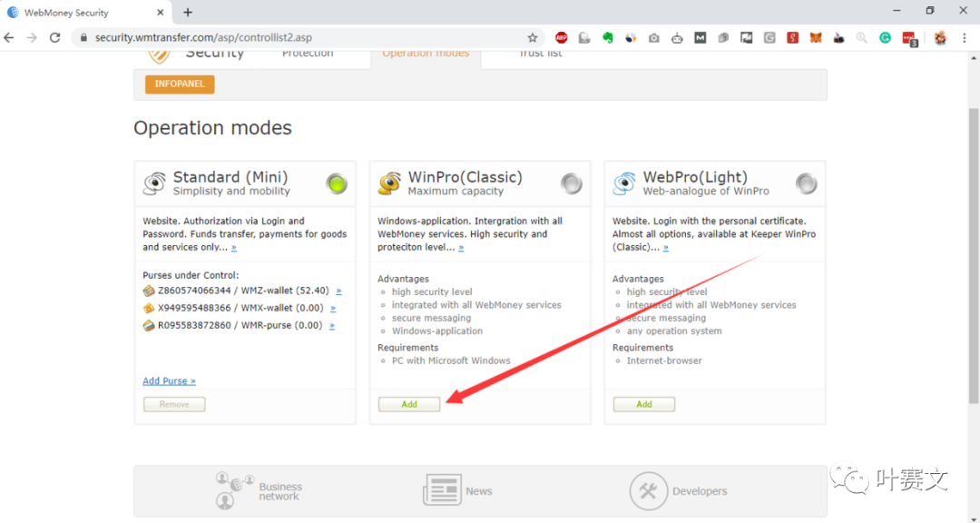Expand the Standard (Mini) description more link
Viewport: 980px width, 523px height.
[x=233, y=248]
